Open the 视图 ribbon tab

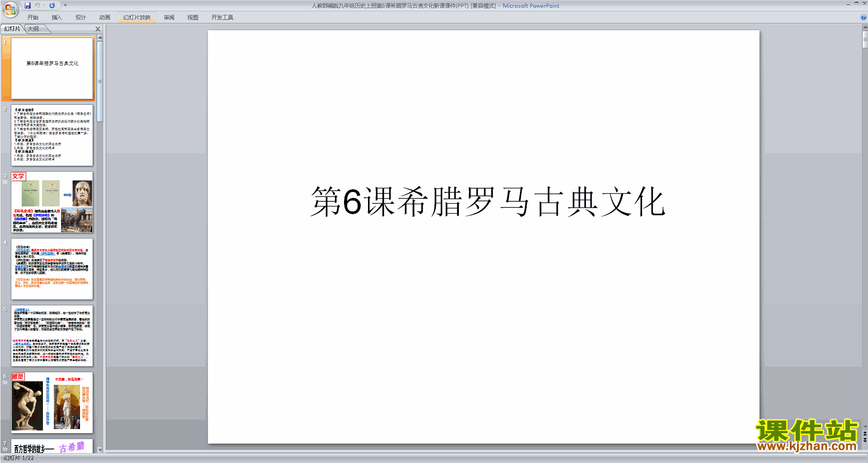193,18
